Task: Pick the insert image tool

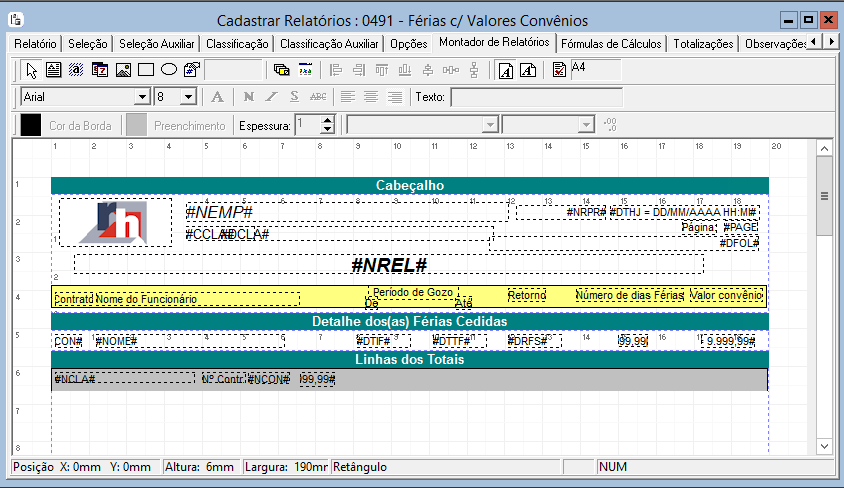Action: point(123,70)
